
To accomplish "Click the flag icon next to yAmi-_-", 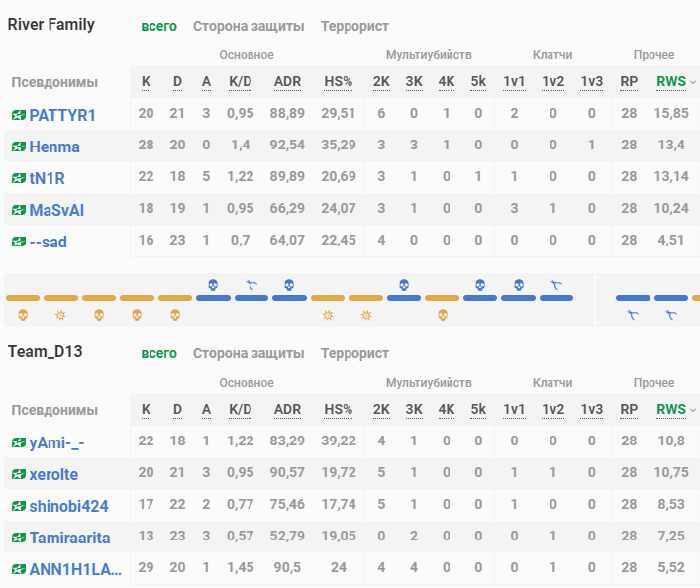I will pyautogui.click(x=19, y=443).
